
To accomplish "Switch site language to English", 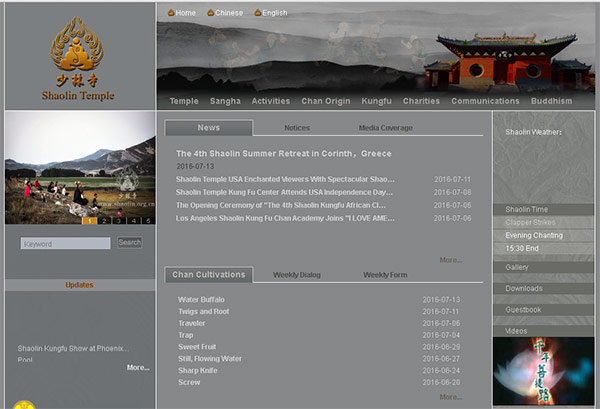I will pos(271,13).
